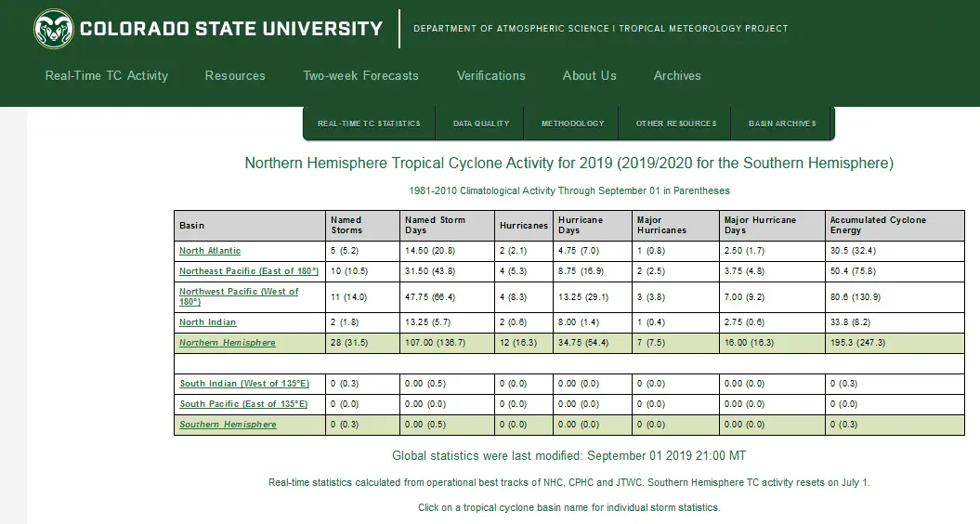This screenshot has width=980, height=524.
Task: Click the Hurricanes column header
Action: [524, 226]
